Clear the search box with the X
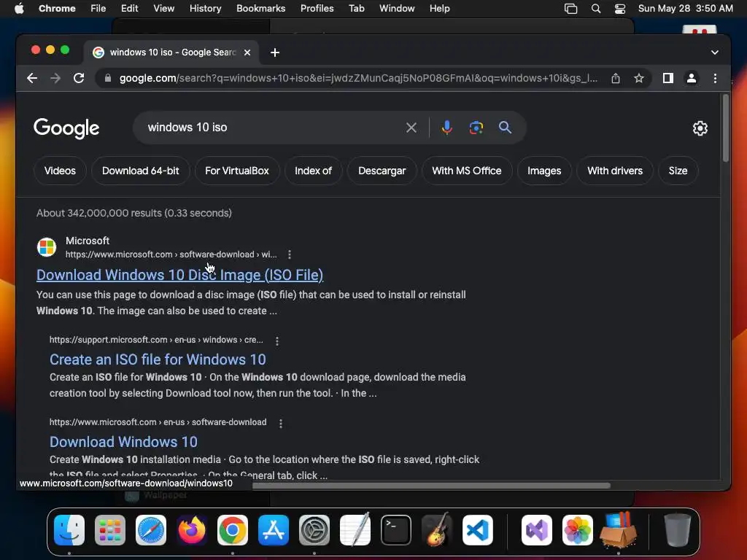The height and width of the screenshot is (560, 747). tap(411, 128)
